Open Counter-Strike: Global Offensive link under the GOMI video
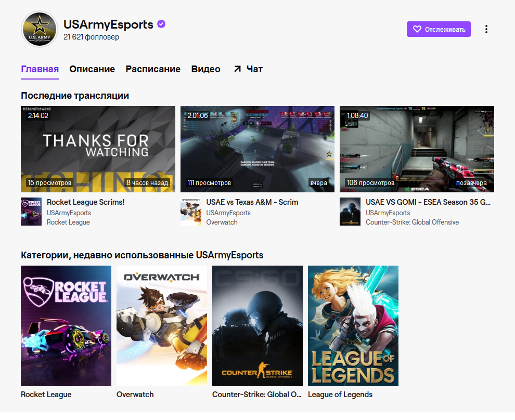 [412, 222]
